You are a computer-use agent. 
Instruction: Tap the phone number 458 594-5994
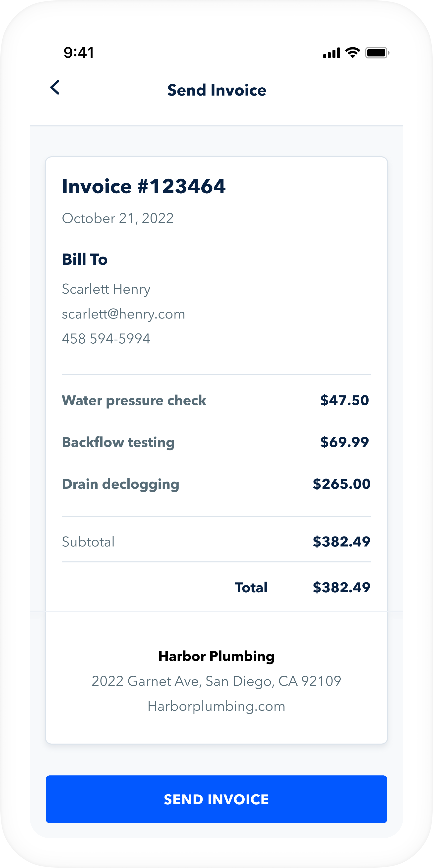[x=106, y=339]
